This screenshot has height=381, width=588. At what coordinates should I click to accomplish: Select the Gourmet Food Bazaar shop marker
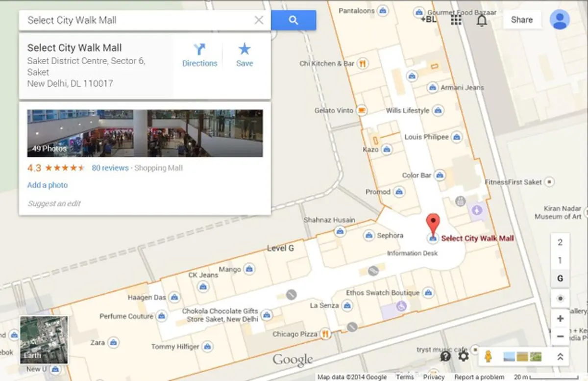[x=419, y=12]
